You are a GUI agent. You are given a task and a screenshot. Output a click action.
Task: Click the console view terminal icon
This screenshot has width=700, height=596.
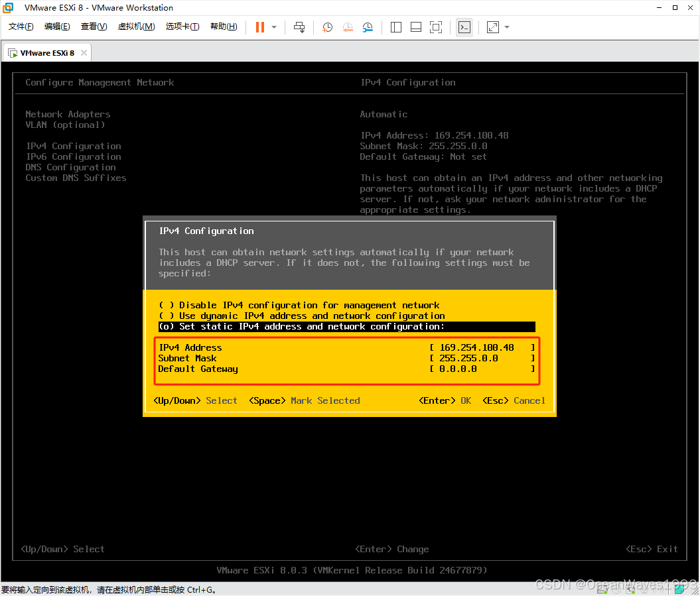tap(464, 27)
